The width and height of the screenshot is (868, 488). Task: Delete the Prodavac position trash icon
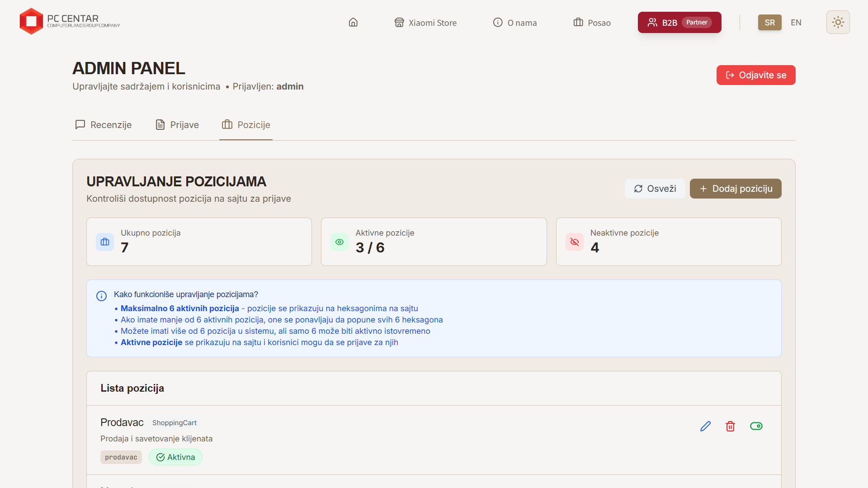click(730, 426)
